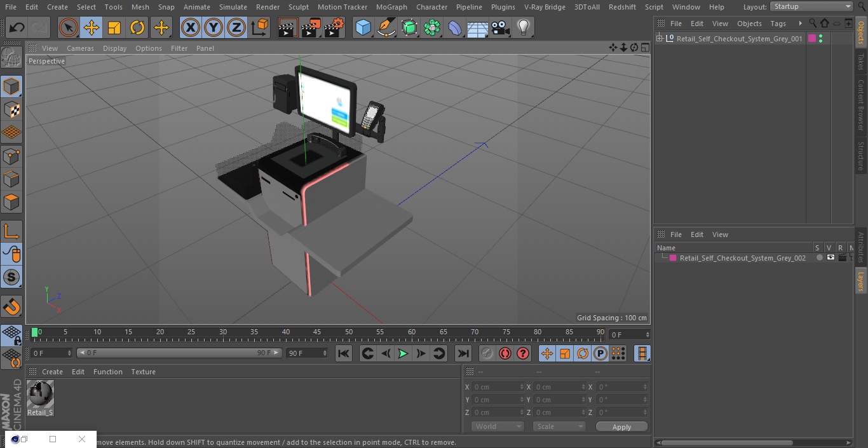Screen dimensions: 868x448
Task: Play the animation forward
Action: 403,353
